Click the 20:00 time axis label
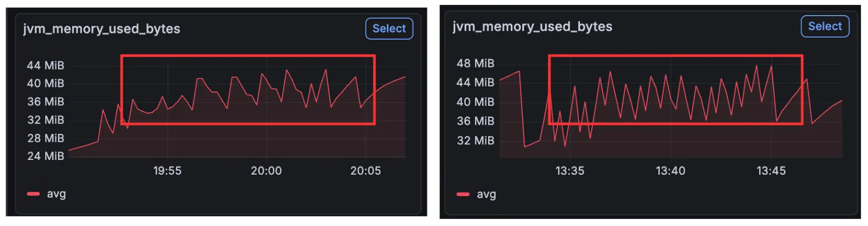The height and width of the screenshot is (226, 868). (x=266, y=171)
